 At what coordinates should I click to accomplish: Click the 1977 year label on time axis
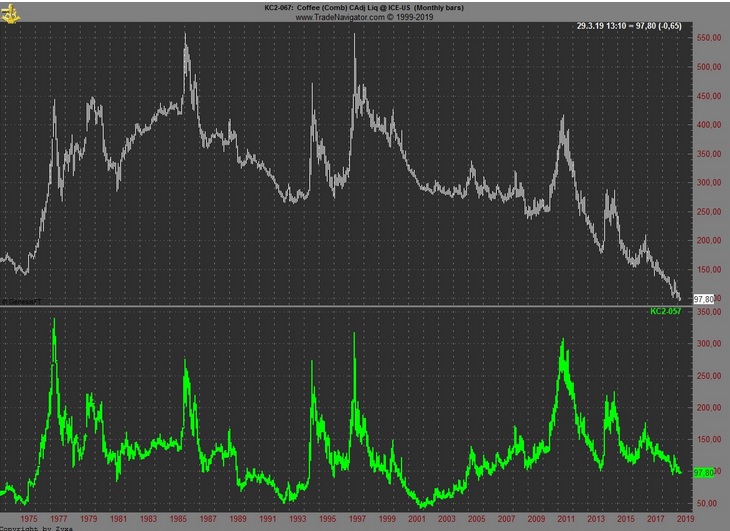59,519
